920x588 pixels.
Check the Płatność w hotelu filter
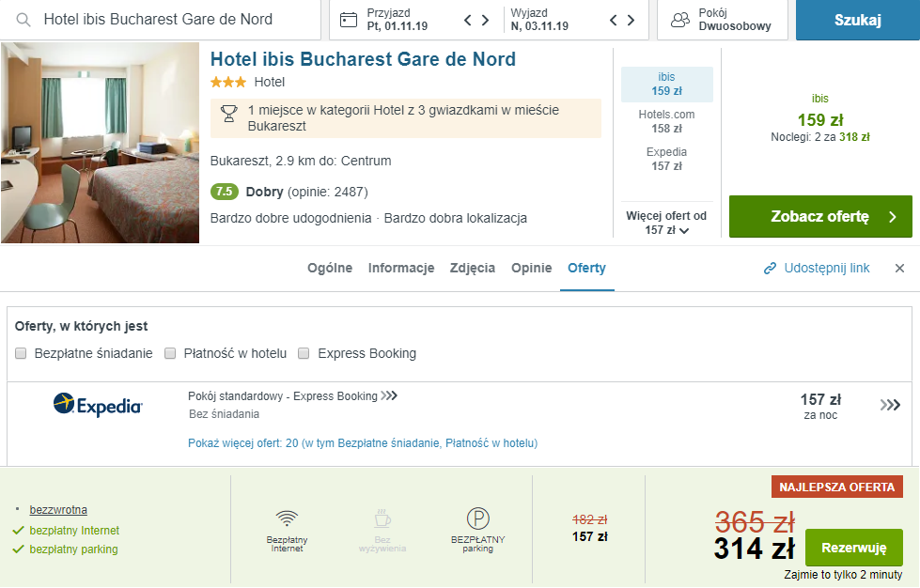coord(170,354)
